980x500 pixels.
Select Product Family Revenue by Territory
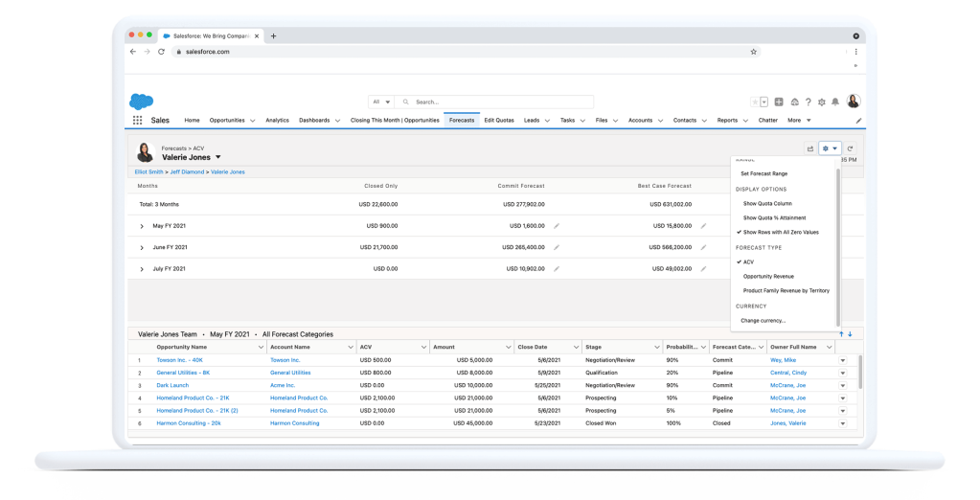(786, 290)
